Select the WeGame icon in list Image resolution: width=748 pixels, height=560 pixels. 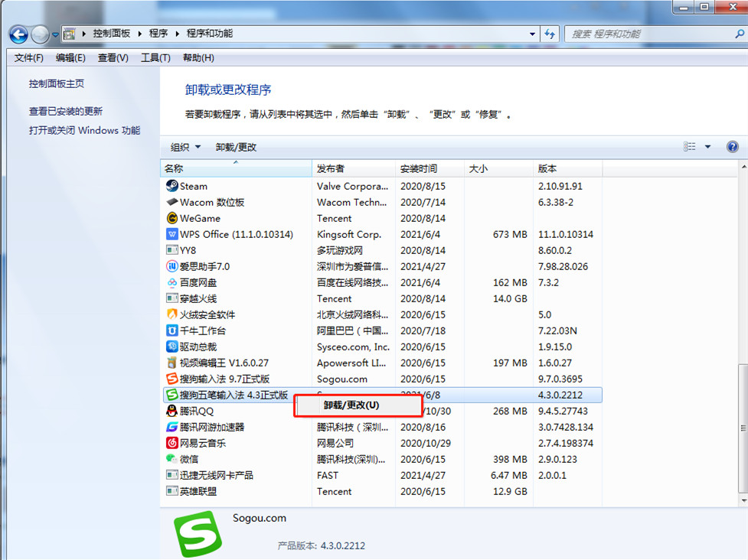171,218
